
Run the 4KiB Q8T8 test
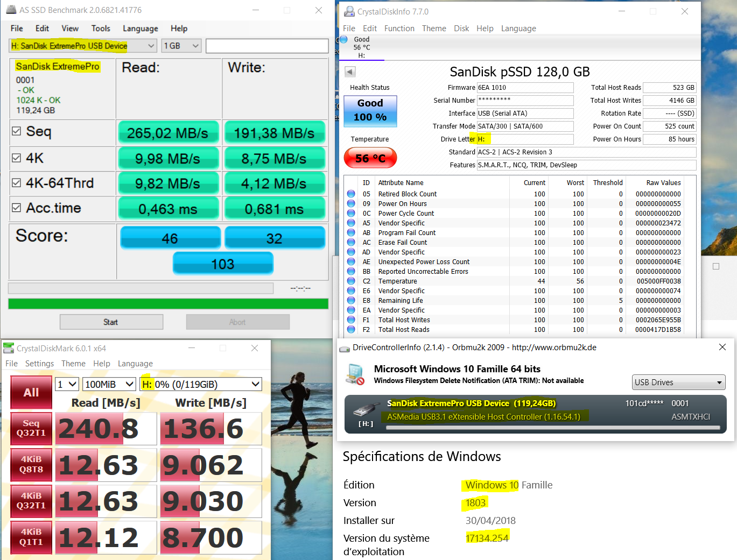point(31,464)
